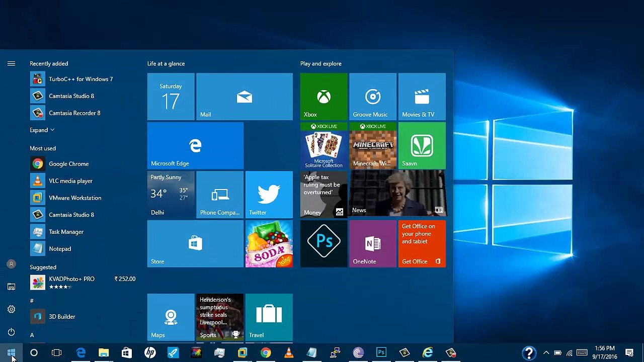Open Cortana search circle in taskbar
The image size is (644, 362).
click(34, 353)
